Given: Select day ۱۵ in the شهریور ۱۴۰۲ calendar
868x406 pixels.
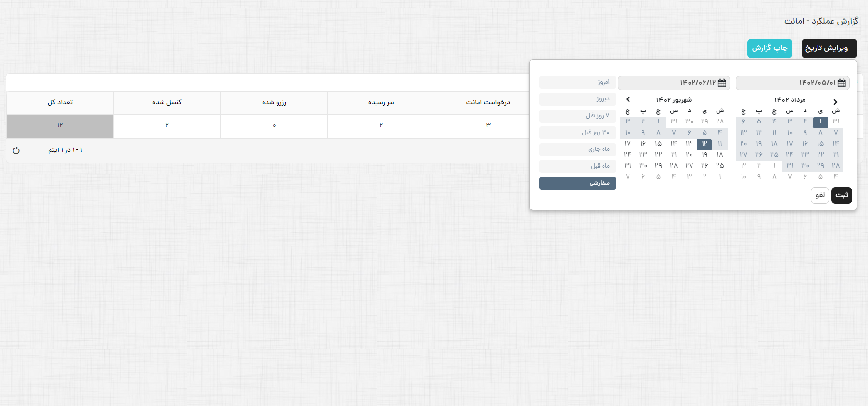Looking at the screenshot, I should pos(658,144).
